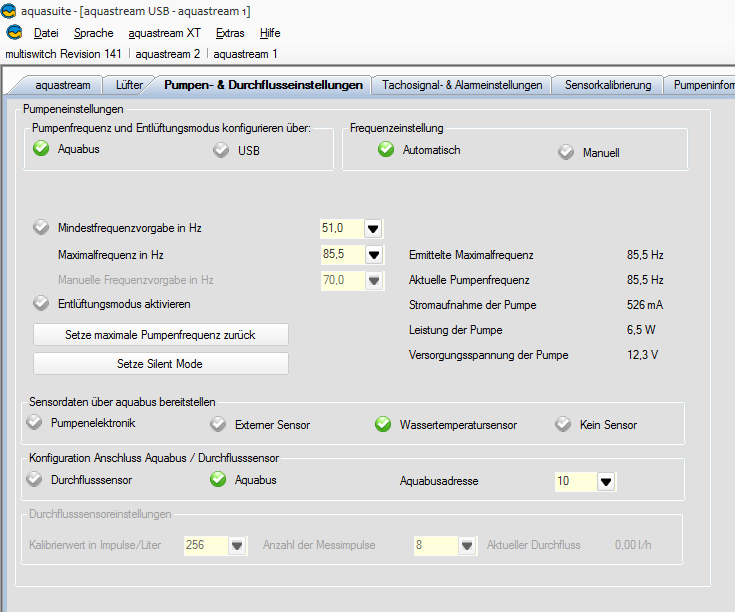
Task: Open the Sensorkalibrierung tab
Action: (x=608, y=85)
